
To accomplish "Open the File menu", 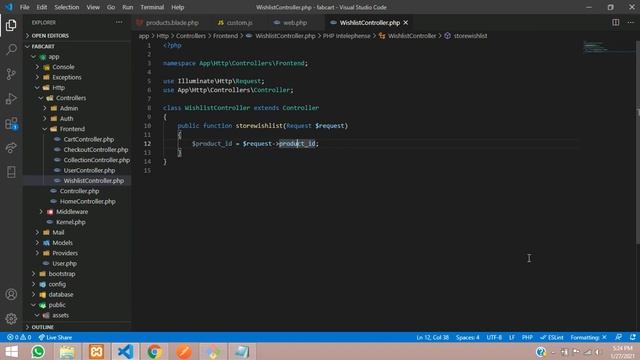I will point(24,7).
